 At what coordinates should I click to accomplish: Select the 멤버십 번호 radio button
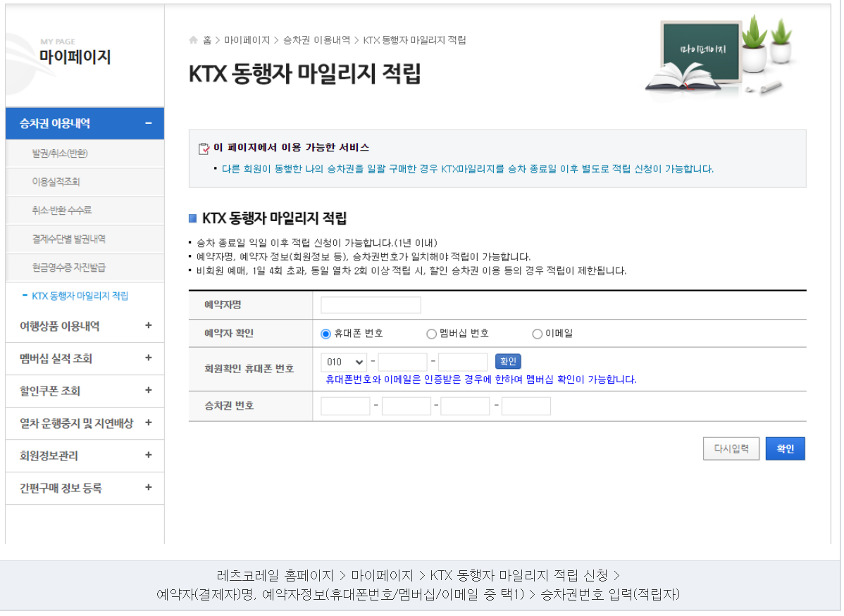pos(432,334)
